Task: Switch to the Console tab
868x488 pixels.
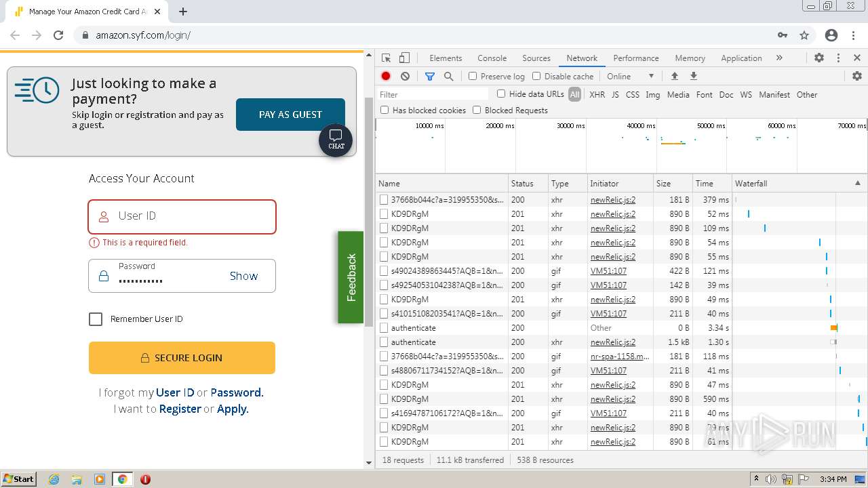Action: [492, 58]
